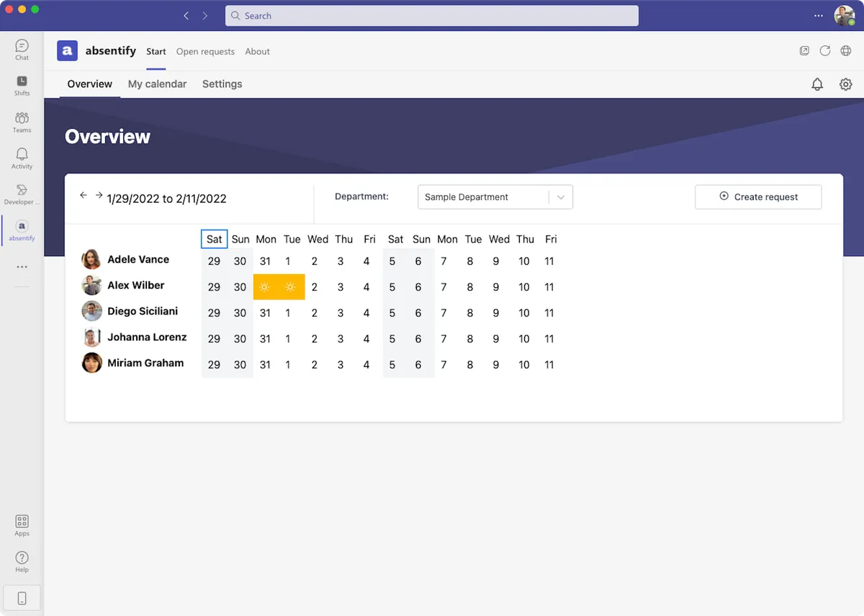
Task: Click the Create request button
Action: pyautogui.click(x=757, y=196)
